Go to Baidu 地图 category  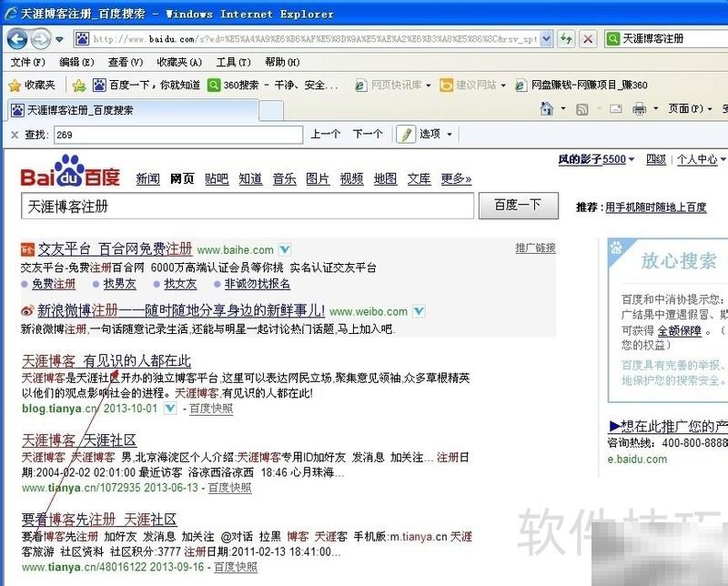pos(385,178)
